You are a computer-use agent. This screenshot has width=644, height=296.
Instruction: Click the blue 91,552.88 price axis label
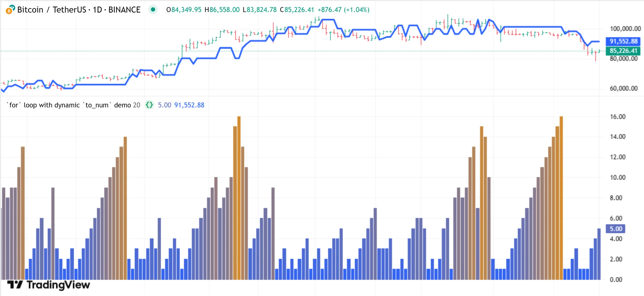[623, 41]
